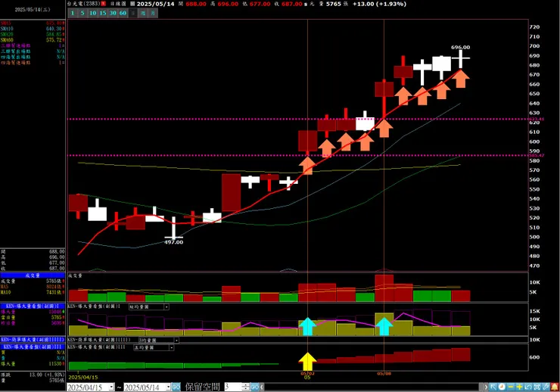This screenshot has width=560, height=392.
Task: Click the yellow minus zoom-out icon
Action: (x=511, y=387)
